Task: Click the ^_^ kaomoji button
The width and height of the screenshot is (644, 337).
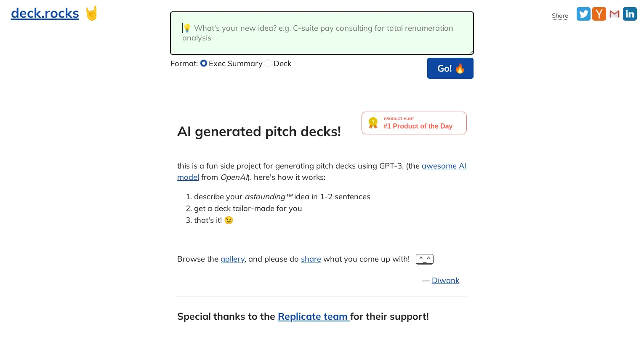Action: click(424, 259)
